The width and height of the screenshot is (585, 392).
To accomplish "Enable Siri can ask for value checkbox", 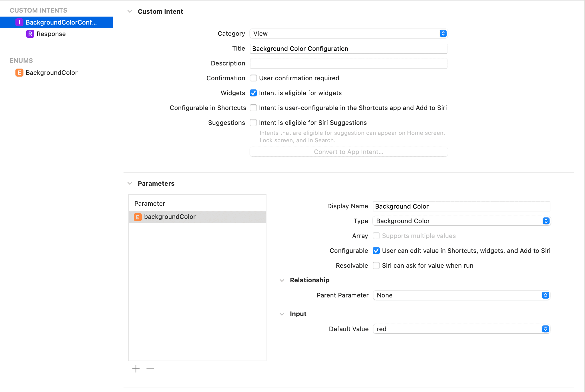I will coord(376,265).
